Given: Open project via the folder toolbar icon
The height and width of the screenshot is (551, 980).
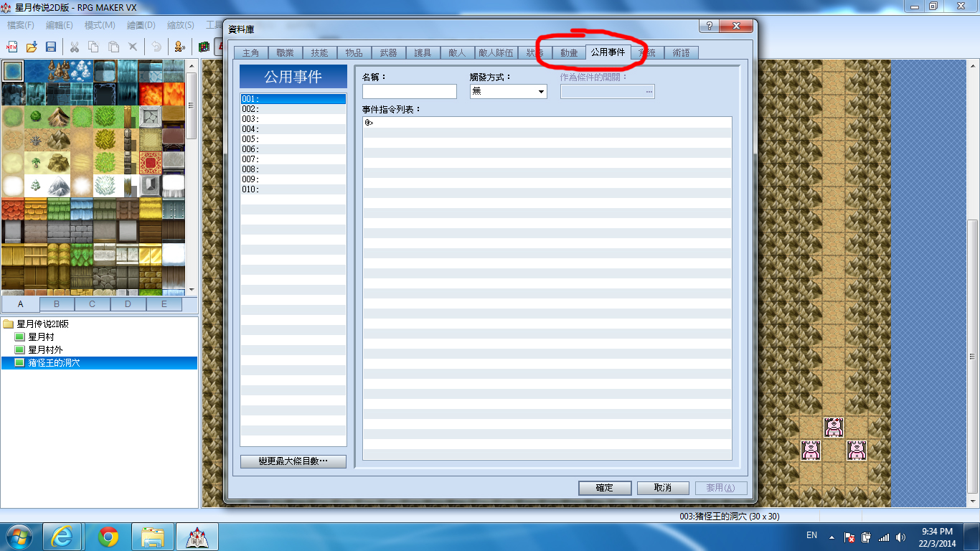Looking at the screenshot, I should [x=32, y=47].
